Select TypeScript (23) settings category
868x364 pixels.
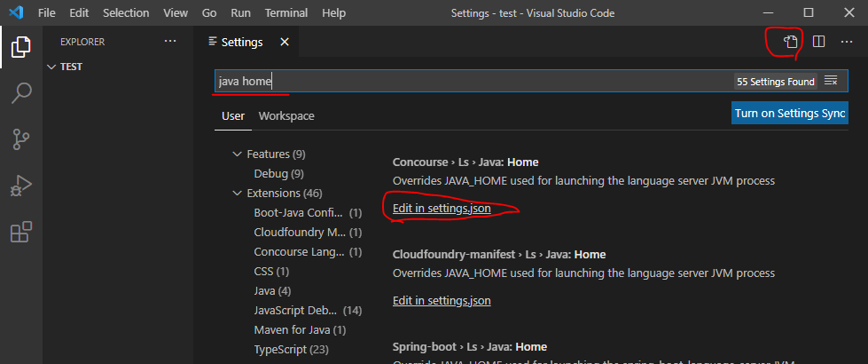point(291,350)
